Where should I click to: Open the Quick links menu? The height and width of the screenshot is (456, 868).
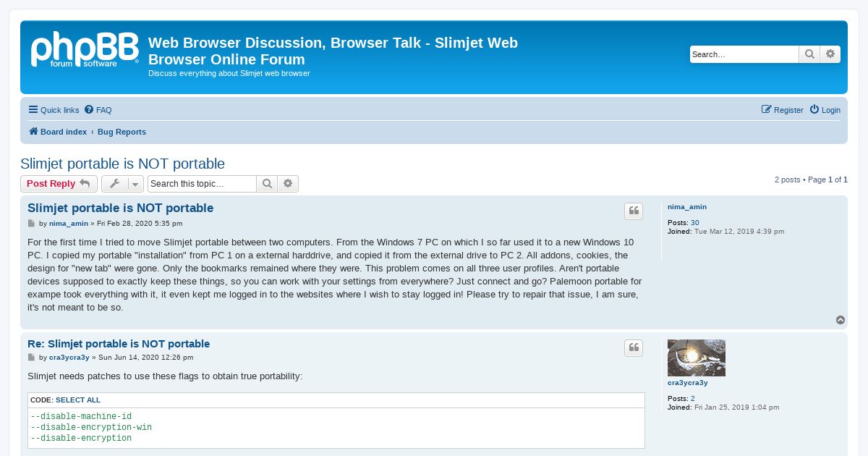coord(54,110)
